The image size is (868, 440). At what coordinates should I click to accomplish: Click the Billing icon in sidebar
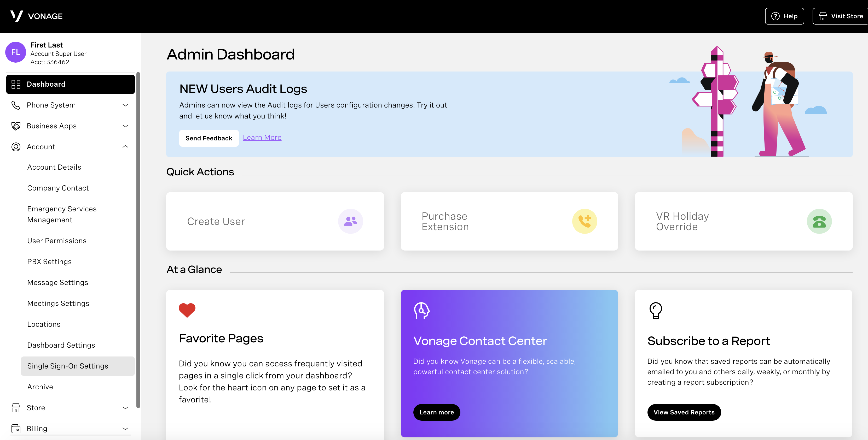coord(16,428)
